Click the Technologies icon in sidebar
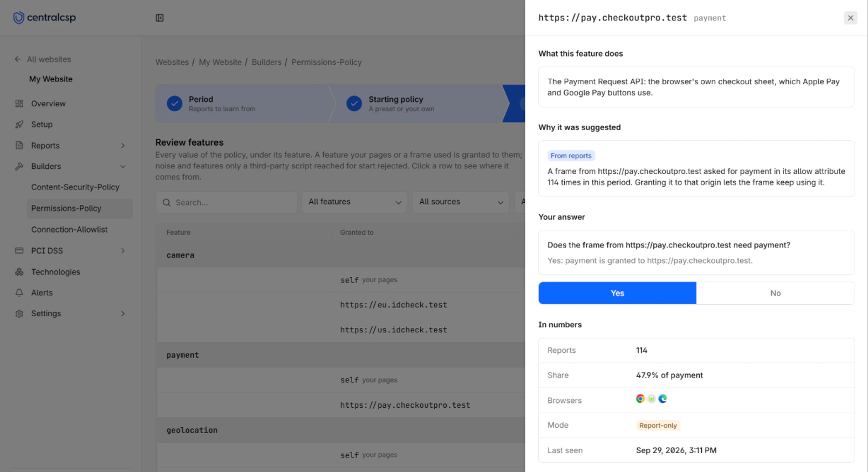 [19, 272]
